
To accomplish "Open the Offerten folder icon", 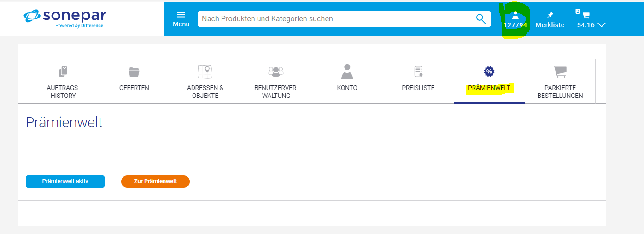I will point(134,72).
